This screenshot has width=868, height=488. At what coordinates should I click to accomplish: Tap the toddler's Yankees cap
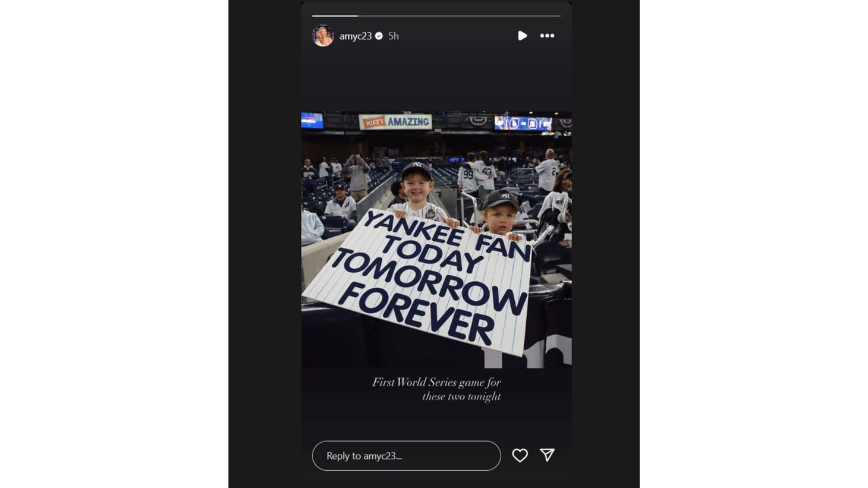click(x=500, y=199)
